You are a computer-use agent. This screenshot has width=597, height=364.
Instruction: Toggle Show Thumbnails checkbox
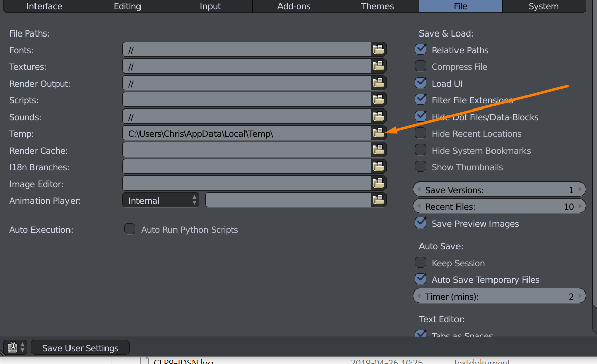tap(420, 167)
